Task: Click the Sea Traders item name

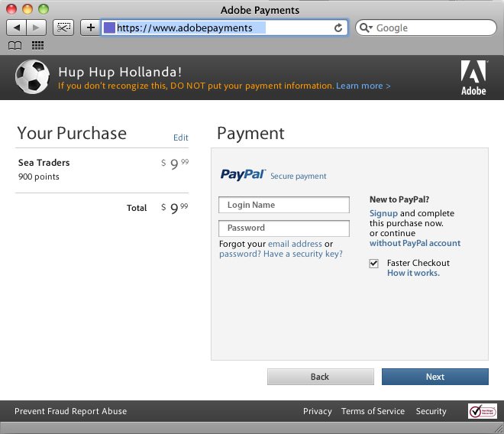Action: pos(44,163)
